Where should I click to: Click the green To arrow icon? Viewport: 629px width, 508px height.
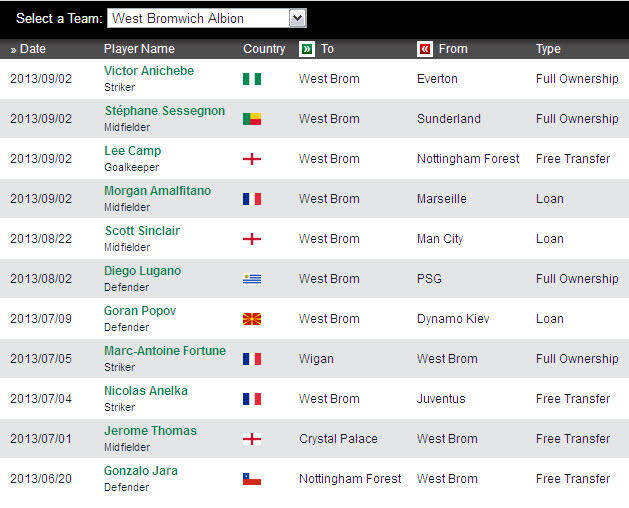tap(306, 49)
